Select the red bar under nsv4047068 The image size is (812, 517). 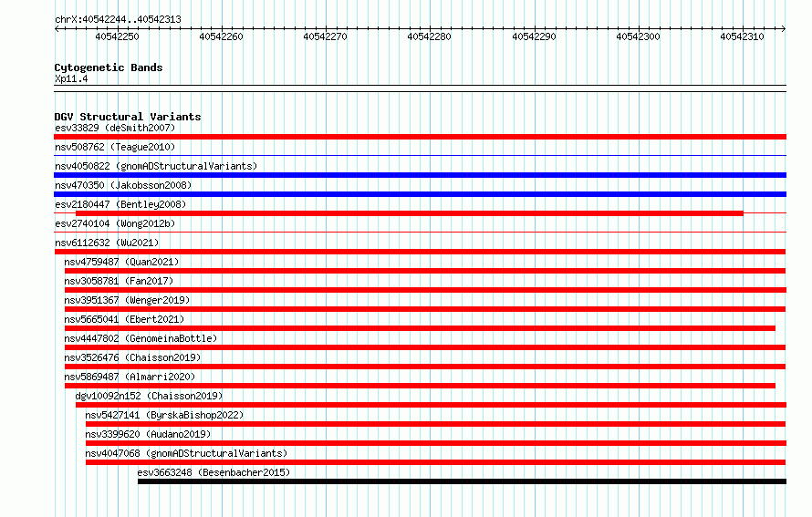[x=435, y=462]
